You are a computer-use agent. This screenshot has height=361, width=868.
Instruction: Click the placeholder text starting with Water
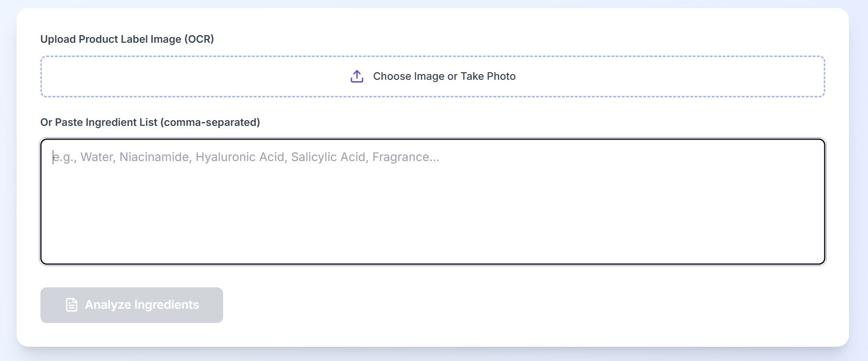[x=98, y=157]
